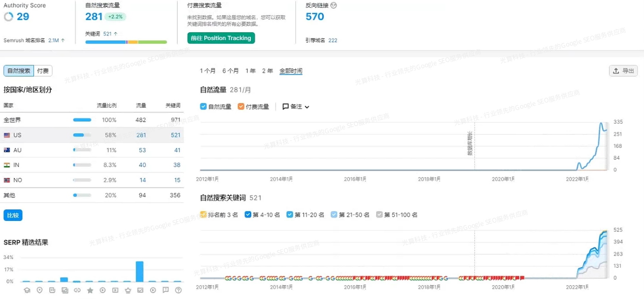Click the link SERP feature icon
This screenshot has height=299, width=644.
pos(77,290)
